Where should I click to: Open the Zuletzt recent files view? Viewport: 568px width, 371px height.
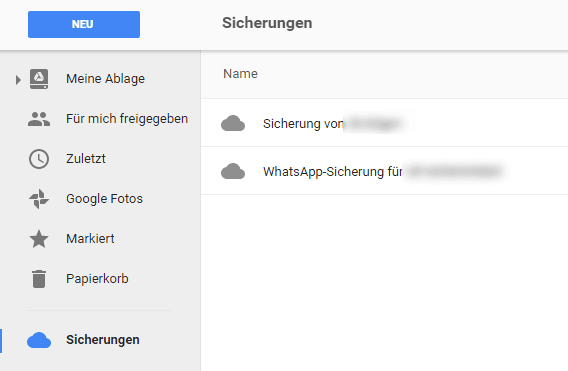click(86, 159)
